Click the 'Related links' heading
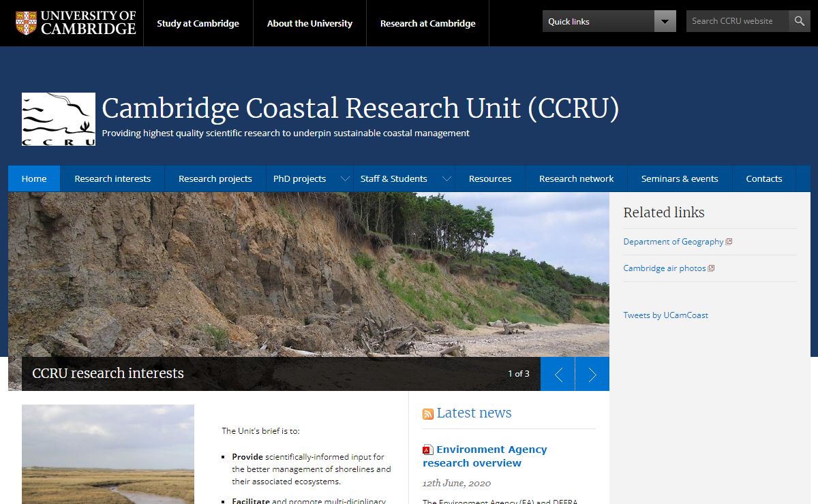The width and height of the screenshot is (818, 504). coord(664,212)
